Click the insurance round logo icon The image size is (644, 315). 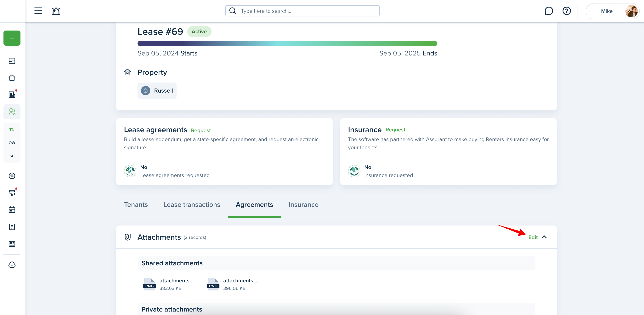pos(354,171)
